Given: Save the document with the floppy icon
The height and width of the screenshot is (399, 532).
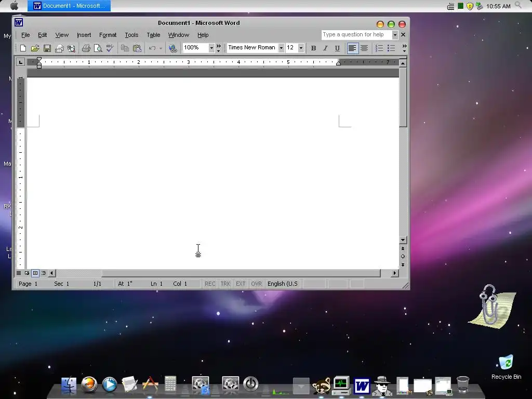Looking at the screenshot, I should coord(47,48).
